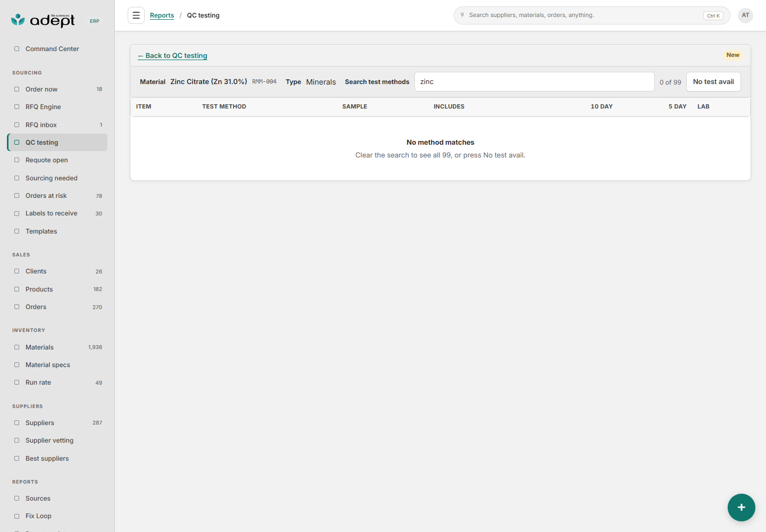This screenshot has width=766, height=532.
Task: Open RFQ inbox
Action: 57,125
